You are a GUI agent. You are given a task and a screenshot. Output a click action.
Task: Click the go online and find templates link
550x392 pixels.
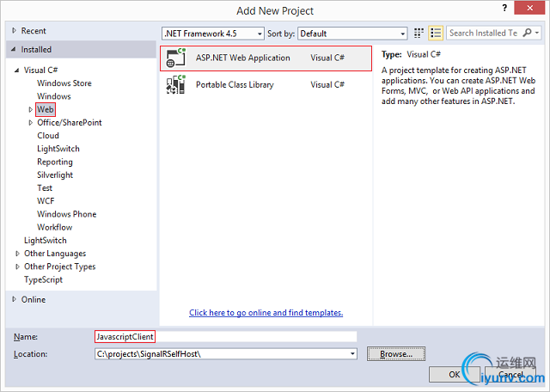point(266,313)
